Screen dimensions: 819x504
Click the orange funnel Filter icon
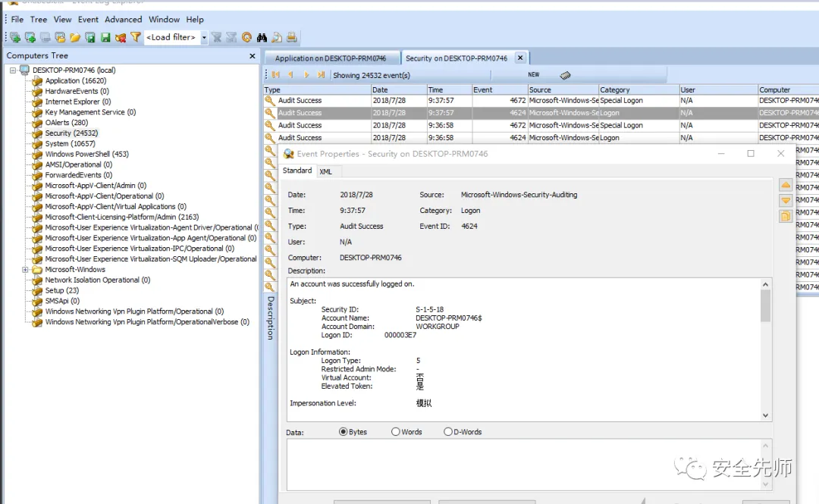135,37
